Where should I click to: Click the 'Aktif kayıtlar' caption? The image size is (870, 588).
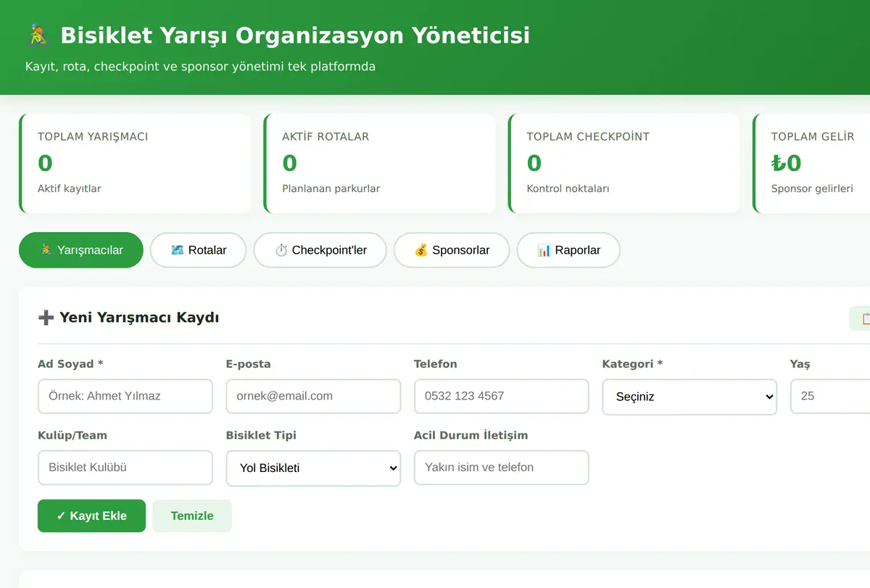click(70, 189)
